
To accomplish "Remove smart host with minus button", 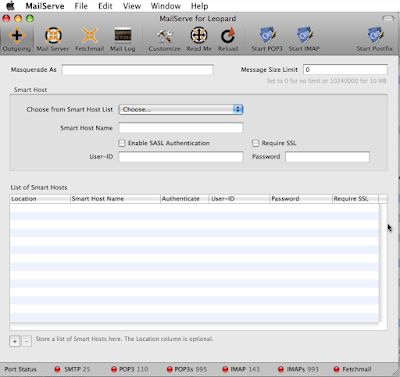I will [x=27, y=341].
